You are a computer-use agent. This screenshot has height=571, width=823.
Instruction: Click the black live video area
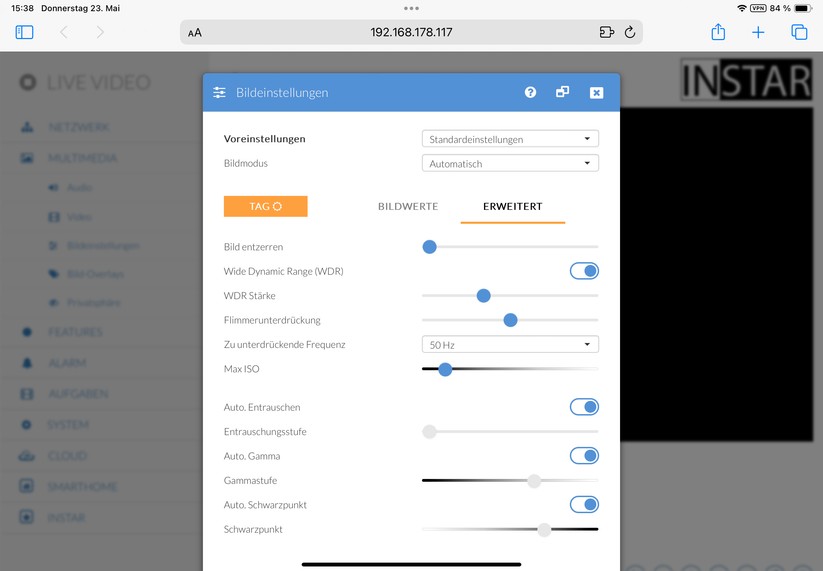716,274
